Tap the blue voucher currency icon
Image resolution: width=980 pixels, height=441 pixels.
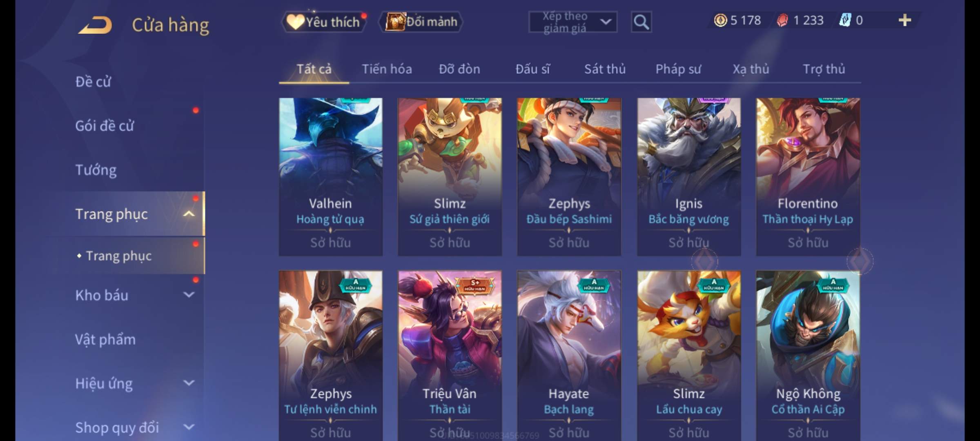[x=845, y=20]
